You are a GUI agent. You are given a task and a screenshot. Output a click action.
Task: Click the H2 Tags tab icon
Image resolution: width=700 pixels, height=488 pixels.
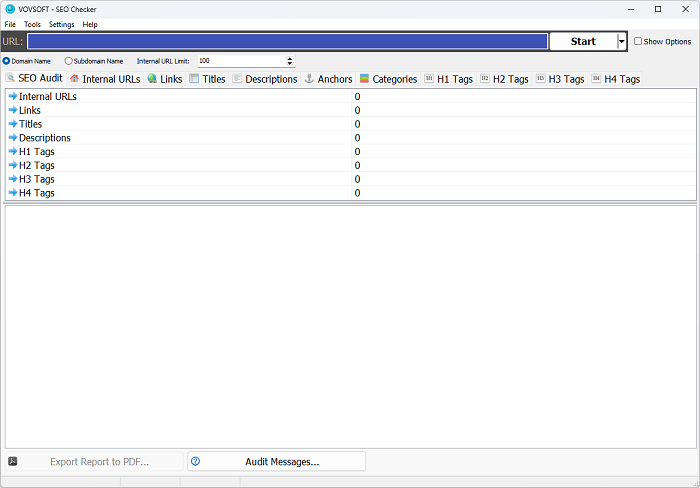485,79
